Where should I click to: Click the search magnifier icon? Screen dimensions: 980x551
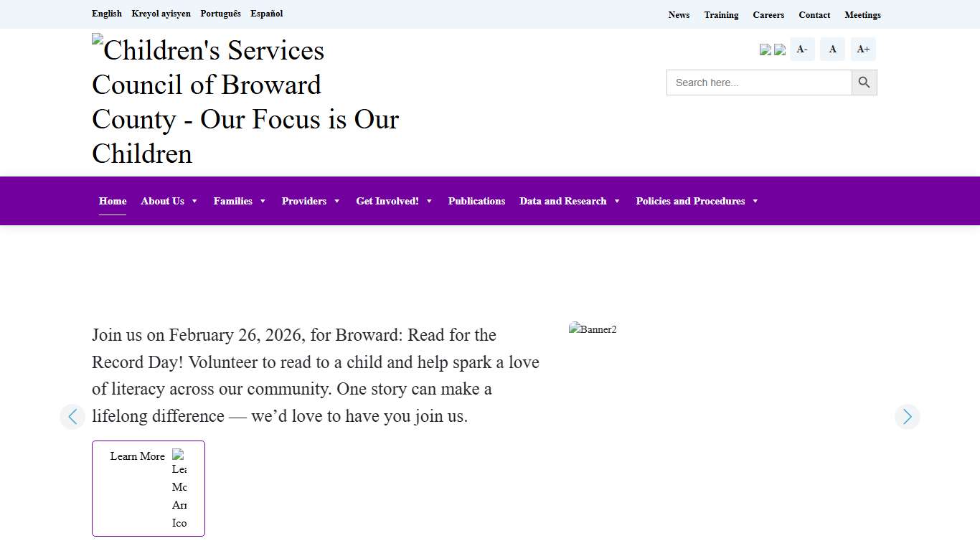(x=864, y=83)
